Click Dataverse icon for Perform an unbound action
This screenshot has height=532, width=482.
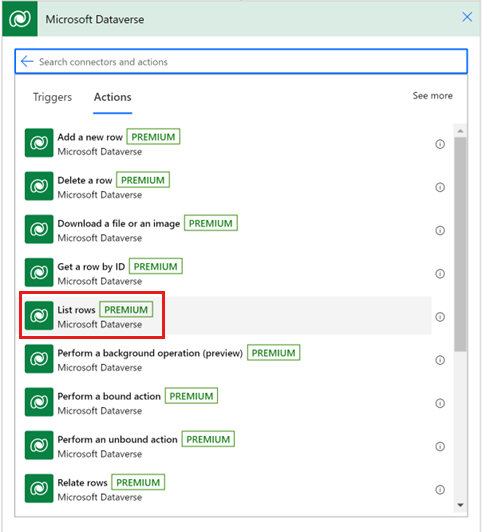pos(39,445)
